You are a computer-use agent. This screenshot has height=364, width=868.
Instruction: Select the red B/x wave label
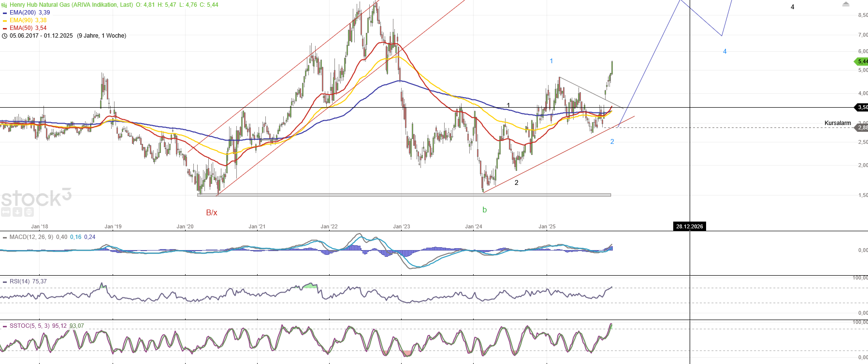tap(212, 212)
